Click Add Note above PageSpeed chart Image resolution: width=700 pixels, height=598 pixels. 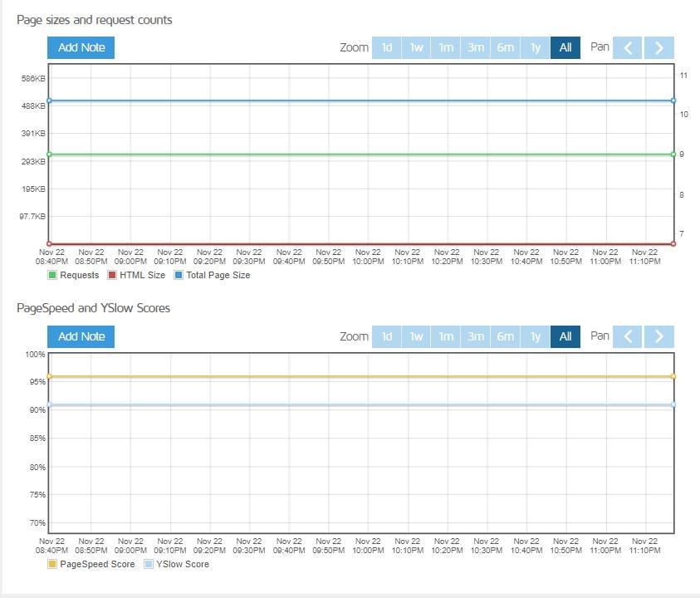coord(81,336)
